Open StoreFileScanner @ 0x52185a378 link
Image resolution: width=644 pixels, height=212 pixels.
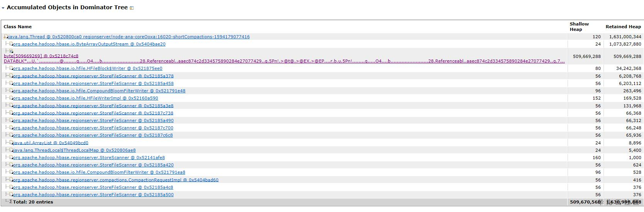(x=93, y=76)
